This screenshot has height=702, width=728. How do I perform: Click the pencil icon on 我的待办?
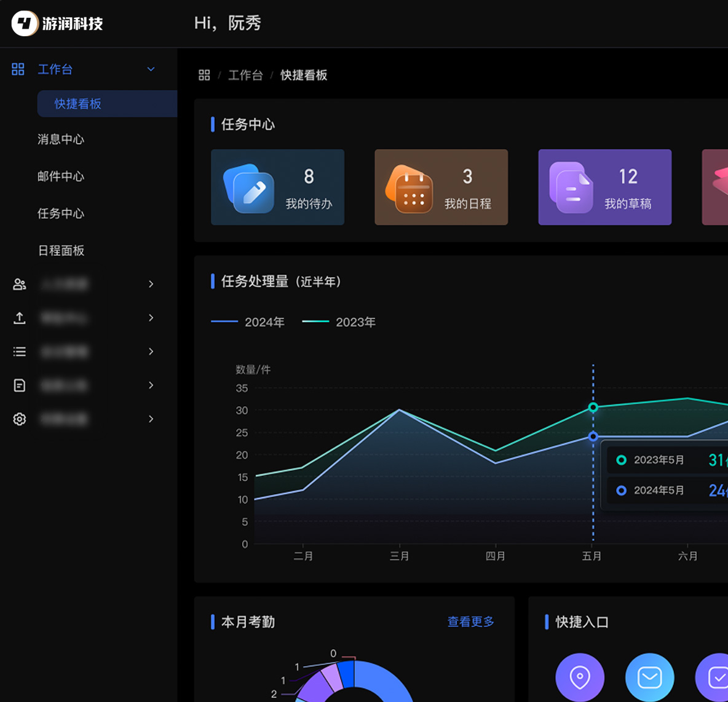(249, 189)
